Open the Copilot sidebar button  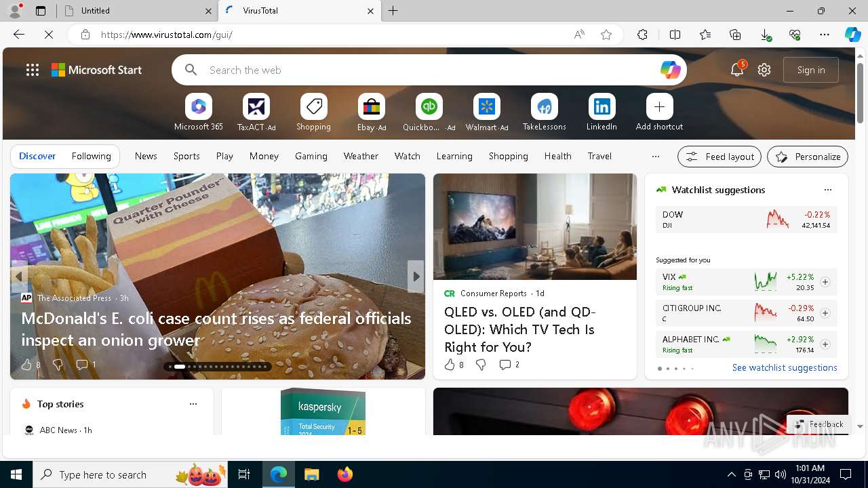tap(852, 35)
